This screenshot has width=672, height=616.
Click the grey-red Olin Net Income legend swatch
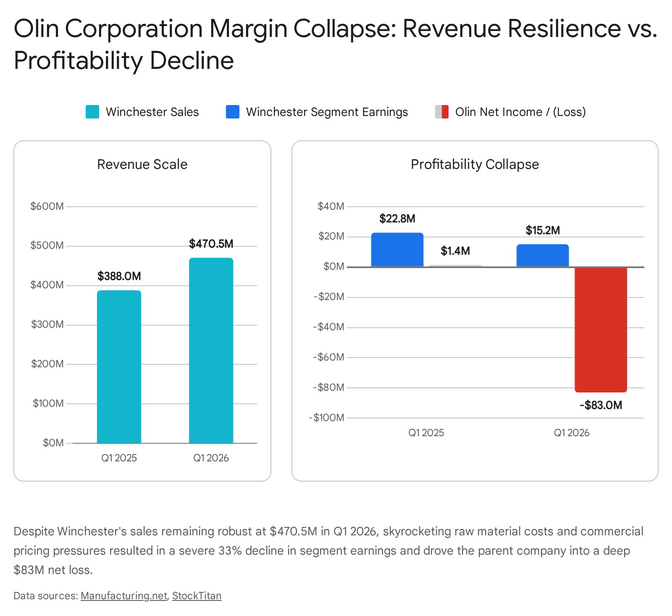coord(442,112)
